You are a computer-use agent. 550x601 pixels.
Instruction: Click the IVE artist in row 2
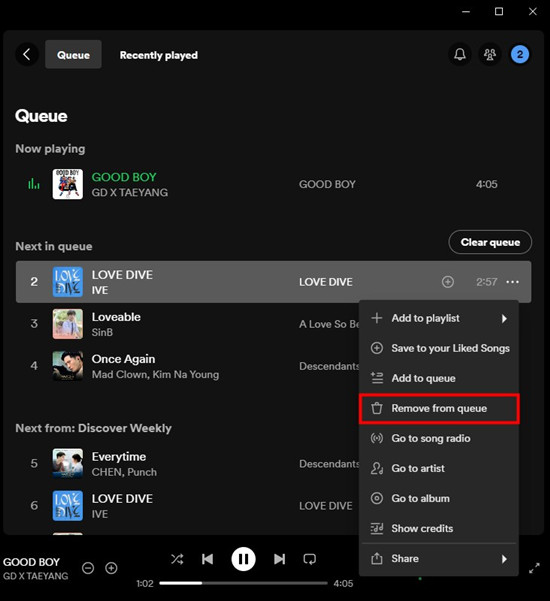click(x=100, y=290)
